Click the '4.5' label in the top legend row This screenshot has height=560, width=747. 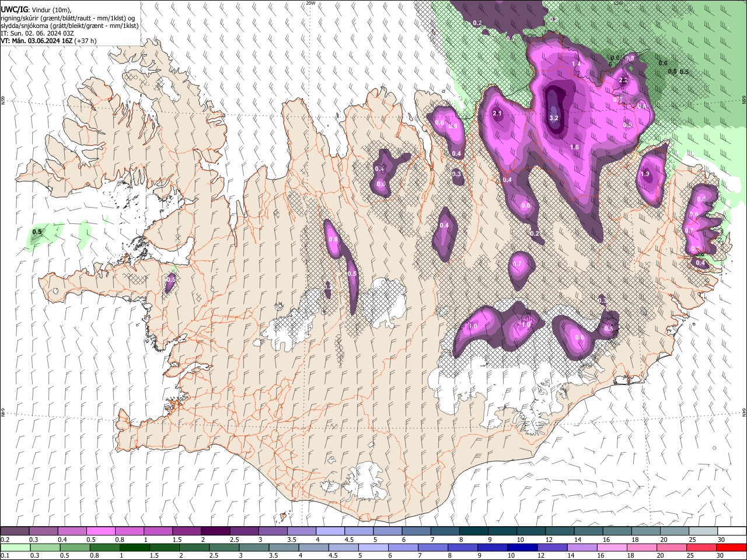pyautogui.click(x=349, y=540)
